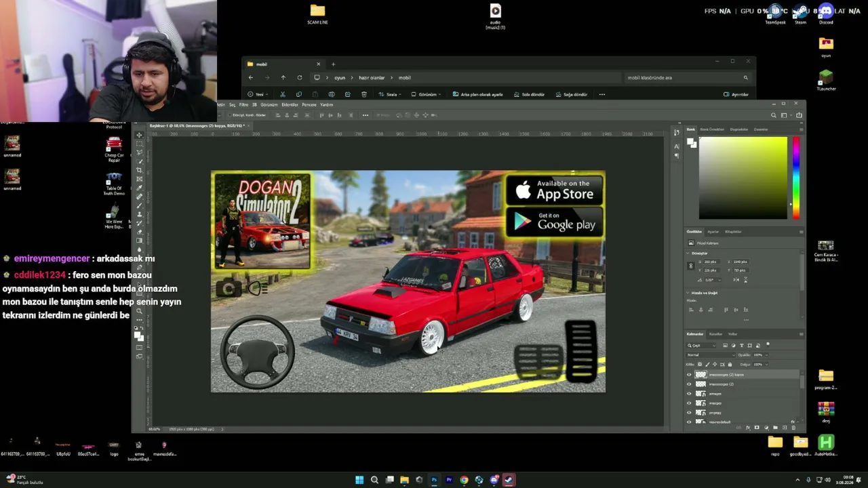Select the Lasso tool
The width and height of the screenshot is (868, 488).
point(140,152)
